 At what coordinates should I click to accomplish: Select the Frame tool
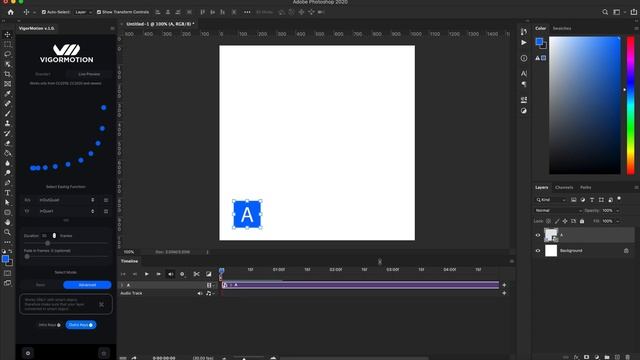[x=7, y=84]
